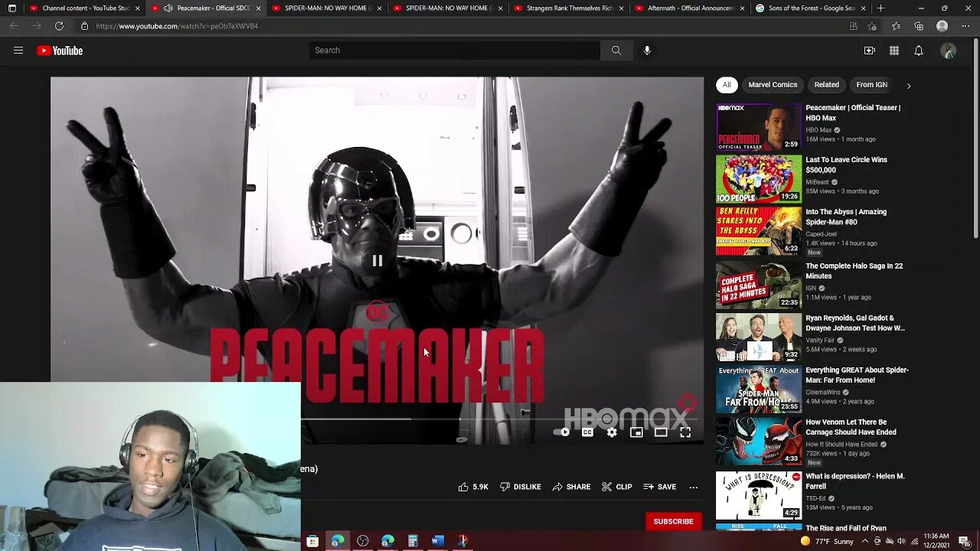Image resolution: width=980 pixels, height=551 pixels.
Task: Open The Complete Halo Saga video title
Action: (x=854, y=271)
